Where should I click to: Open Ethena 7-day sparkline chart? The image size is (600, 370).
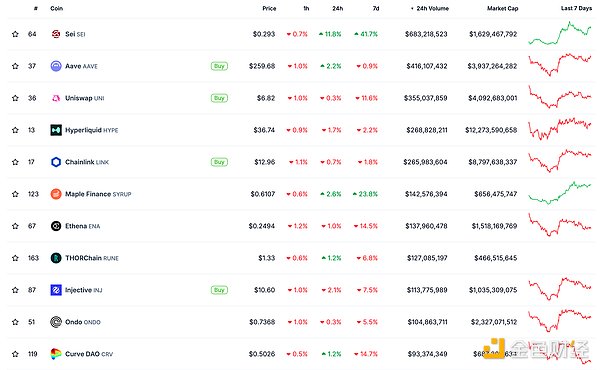click(x=560, y=226)
